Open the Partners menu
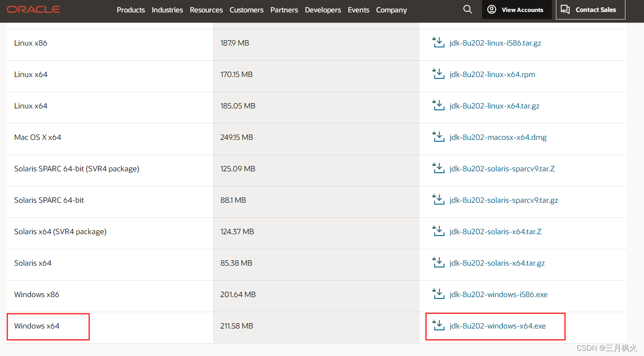Screen dimensions: 644x356 284,10
